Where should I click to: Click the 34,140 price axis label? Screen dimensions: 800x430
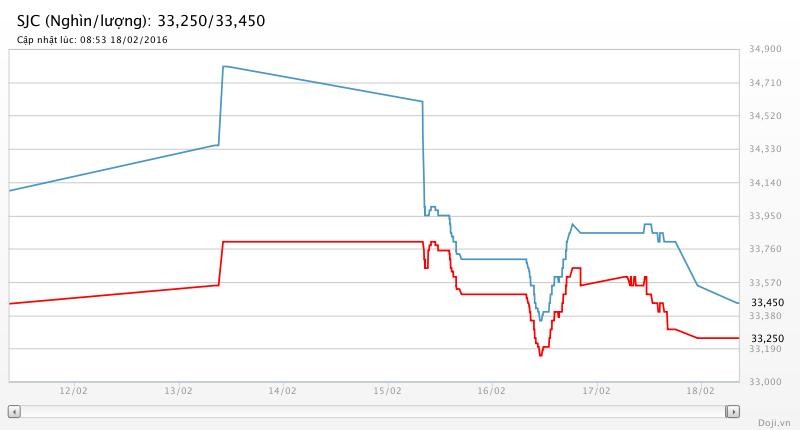tap(765, 182)
